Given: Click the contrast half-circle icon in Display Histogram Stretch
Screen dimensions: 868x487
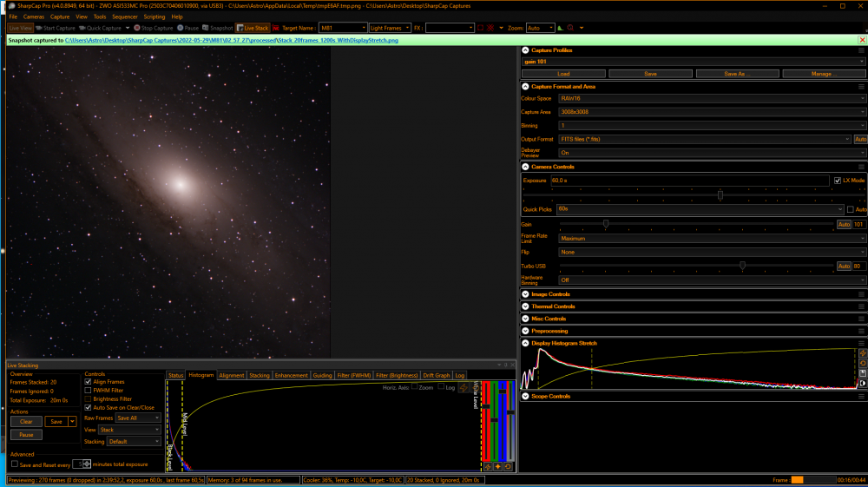Looking at the screenshot, I should pos(863,383).
